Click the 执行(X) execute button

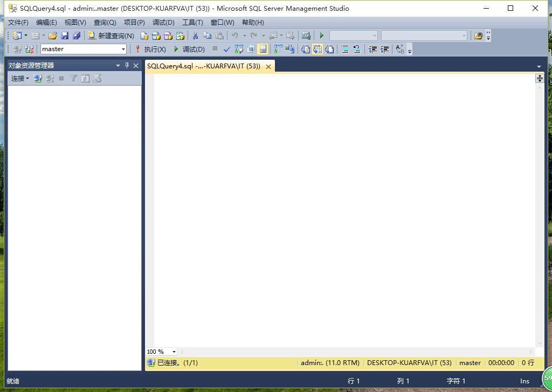[x=150, y=49]
